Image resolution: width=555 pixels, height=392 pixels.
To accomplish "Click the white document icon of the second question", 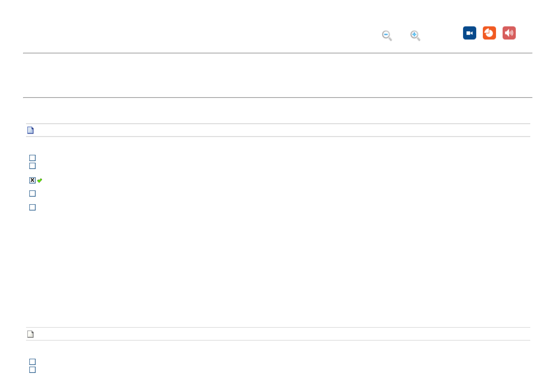I will [x=30, y=334].
